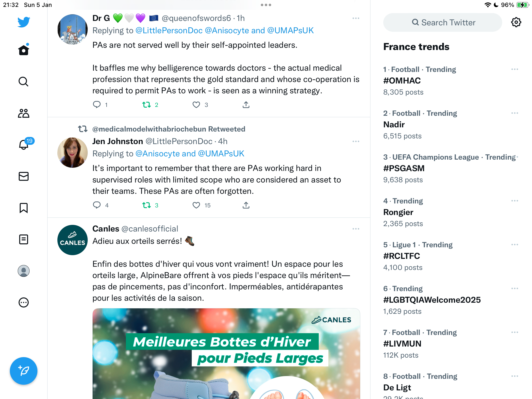Like Dr G's reply tweet

(196, 105)
